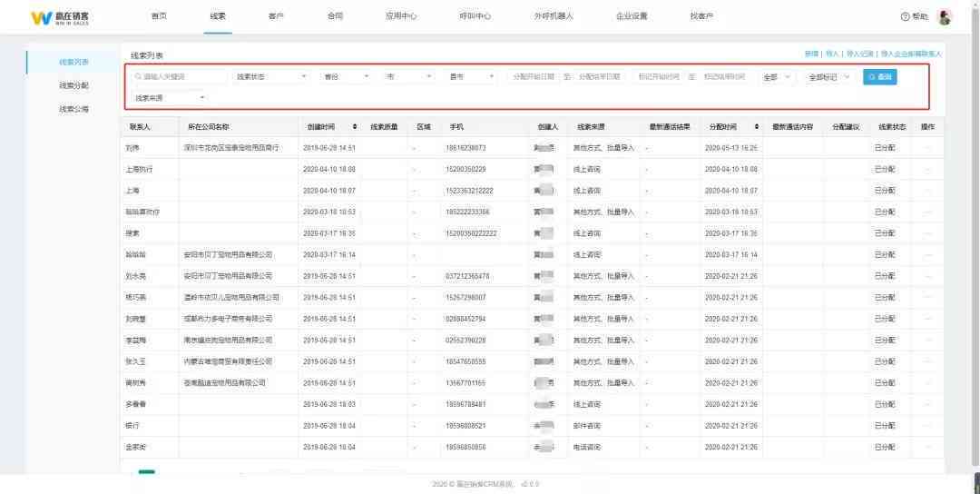Open row actions for phone 18596850856

[927, 447]
